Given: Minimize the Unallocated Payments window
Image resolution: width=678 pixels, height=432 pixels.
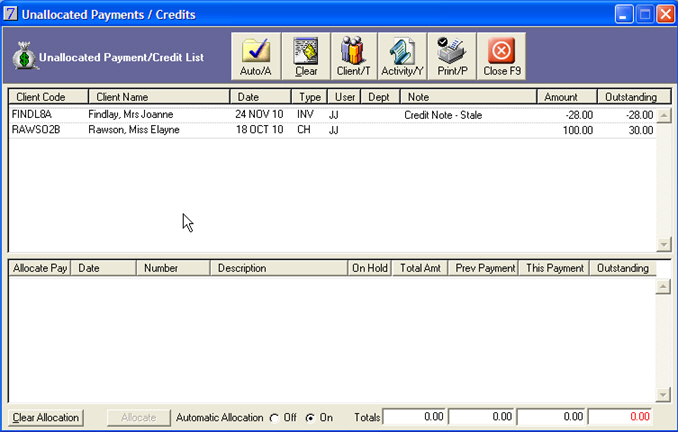Looking at the screenshot, I should tap(624, 14).
